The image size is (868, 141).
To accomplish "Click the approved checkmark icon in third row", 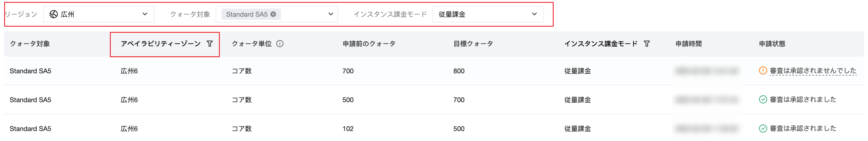I will 763,129.
